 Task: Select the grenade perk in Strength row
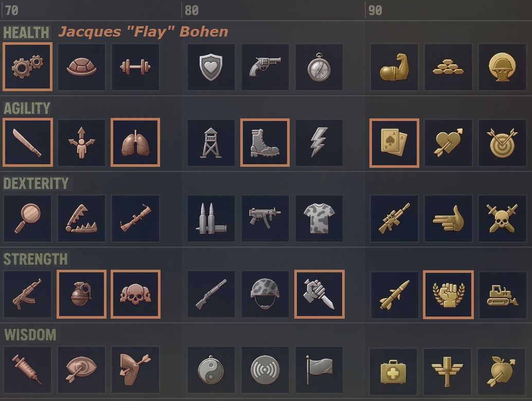81,294
